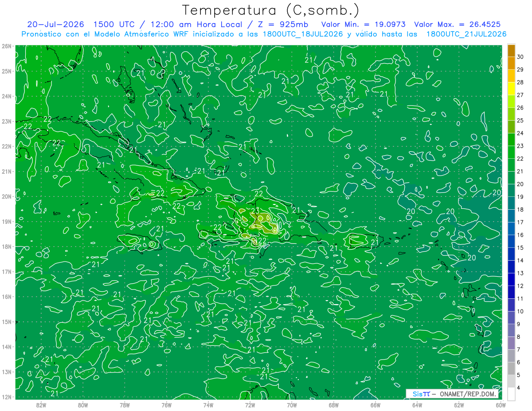
Task: Click the color scale label '12'
Action: pyautogui.click(x=520, y=286)
